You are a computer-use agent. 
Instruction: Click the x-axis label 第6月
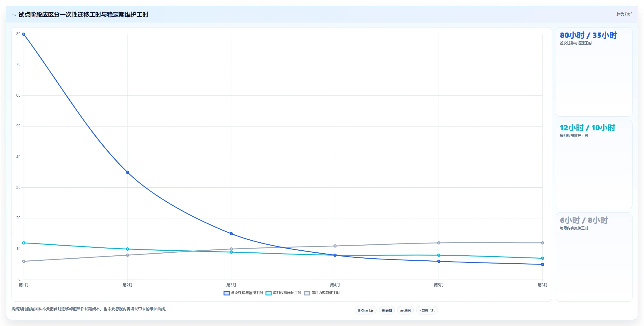(542, 285)
